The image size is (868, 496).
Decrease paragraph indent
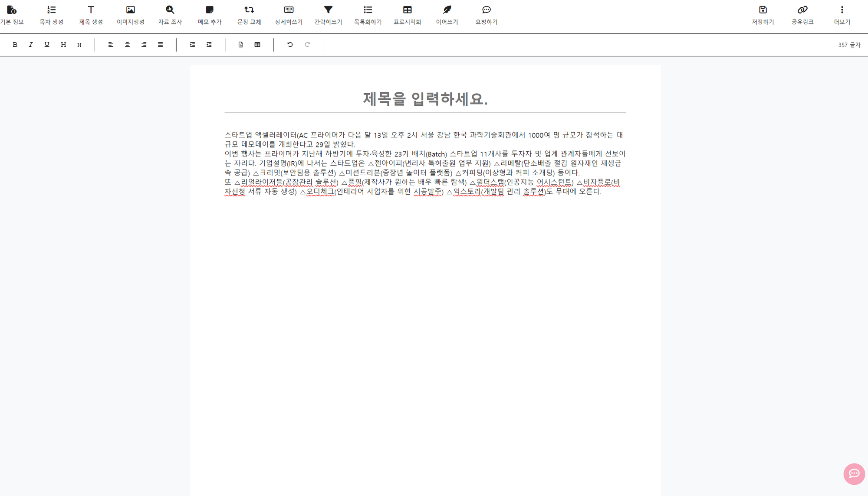point(209,45)
